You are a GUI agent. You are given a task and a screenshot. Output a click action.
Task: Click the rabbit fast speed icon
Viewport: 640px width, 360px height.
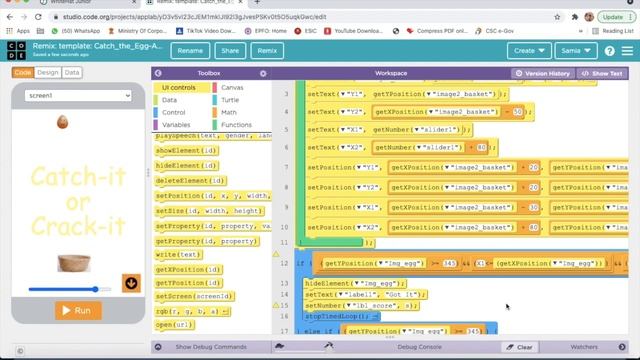tap(329, 346)
